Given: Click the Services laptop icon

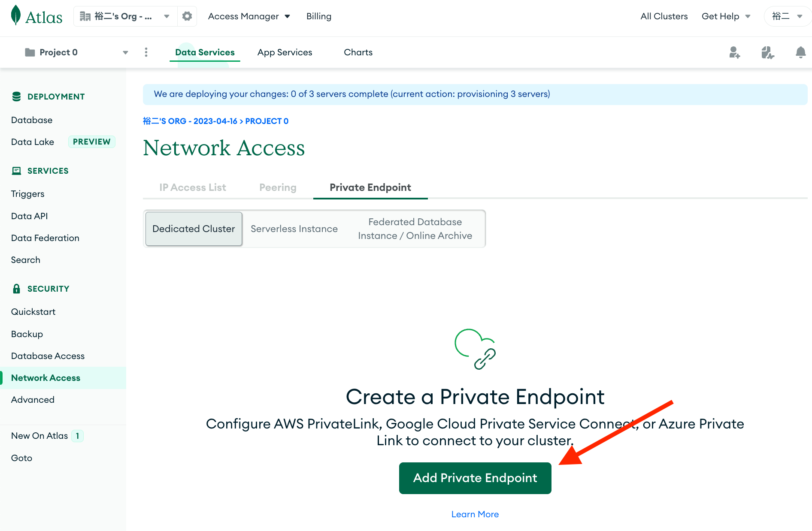Looking at the screenshot, I should point(16,170).
